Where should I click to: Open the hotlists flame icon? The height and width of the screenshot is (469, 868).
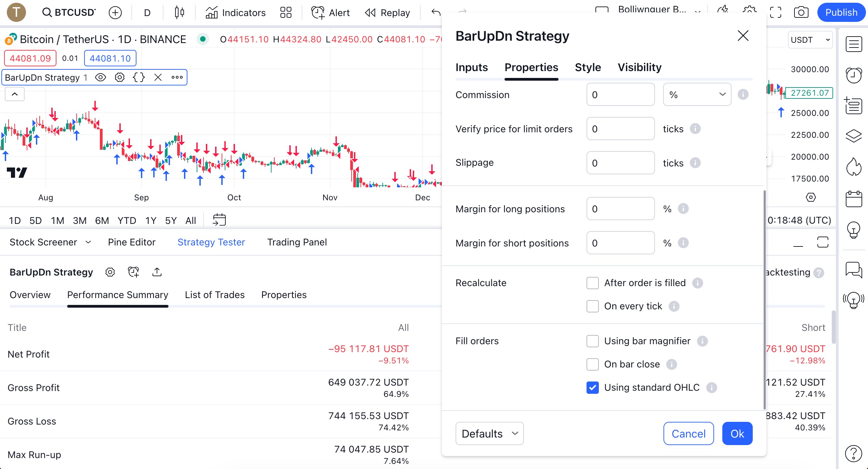point(854,166)
